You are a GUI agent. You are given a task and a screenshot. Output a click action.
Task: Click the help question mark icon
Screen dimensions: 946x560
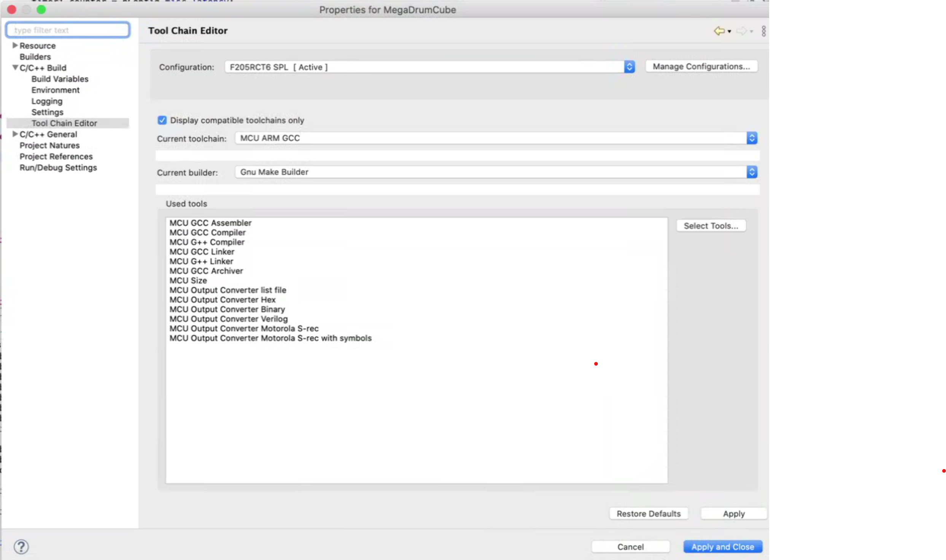[21, 547]
